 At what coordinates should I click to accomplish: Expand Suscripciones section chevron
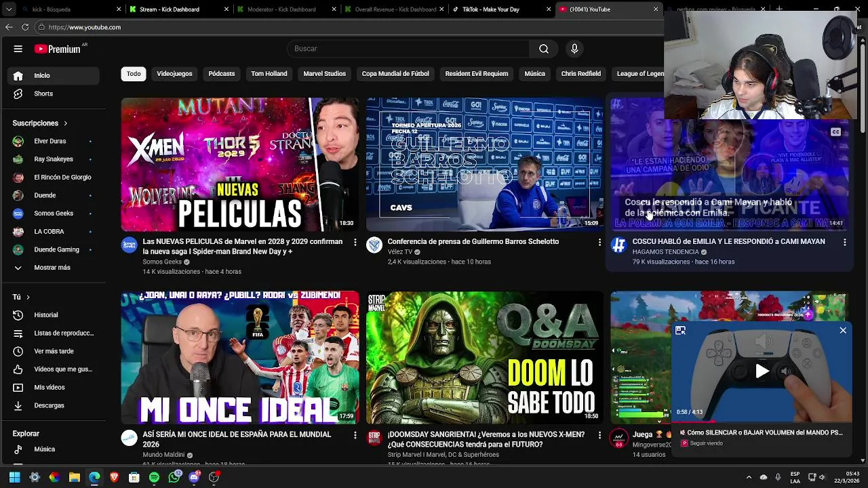[x=66, y=123]
